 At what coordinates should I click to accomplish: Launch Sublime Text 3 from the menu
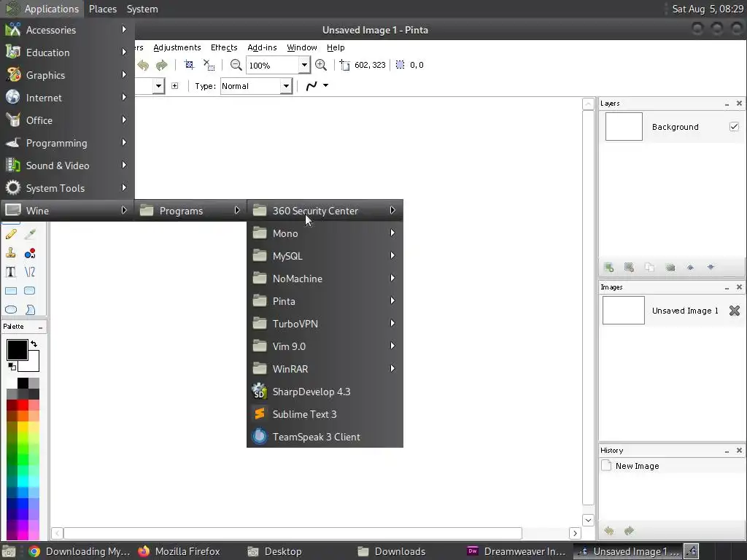[325, 414]
